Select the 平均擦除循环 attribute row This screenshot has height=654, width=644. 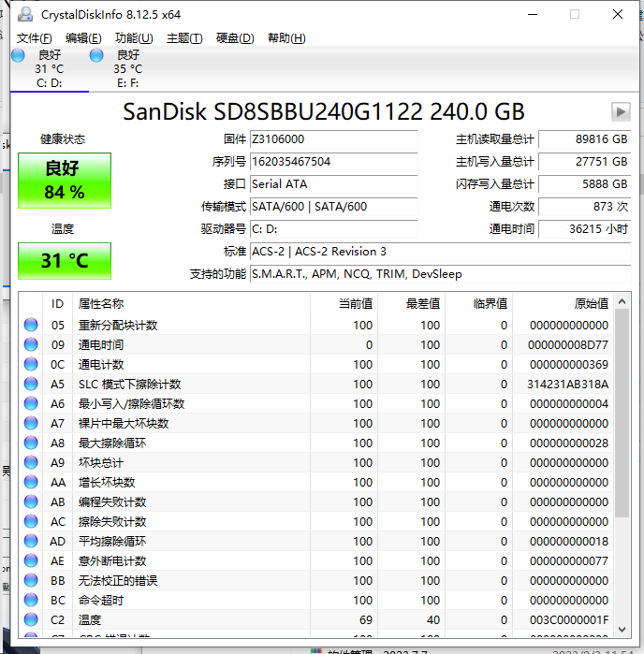tap(316, 541)
